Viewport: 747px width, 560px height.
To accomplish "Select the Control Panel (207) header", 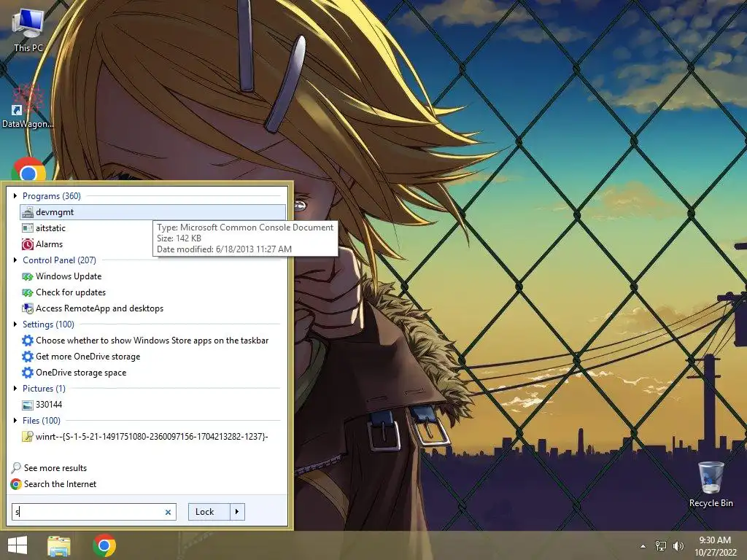I will tap(59, 260).
